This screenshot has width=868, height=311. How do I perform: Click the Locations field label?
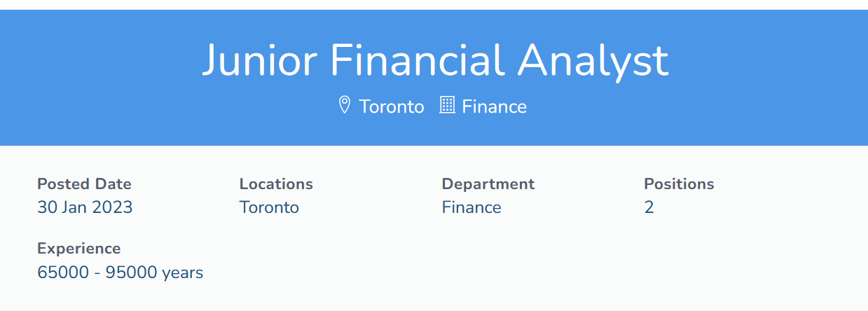click(x=276, y=184)
